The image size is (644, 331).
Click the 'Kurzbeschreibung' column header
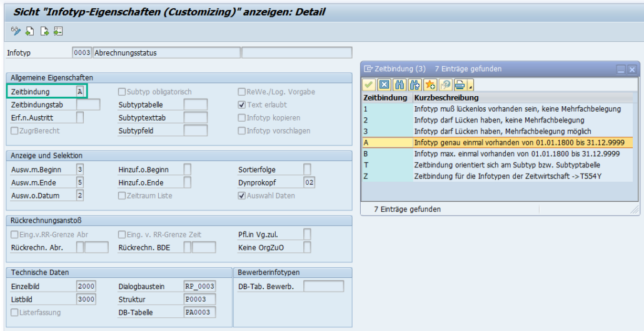point(446,97)
